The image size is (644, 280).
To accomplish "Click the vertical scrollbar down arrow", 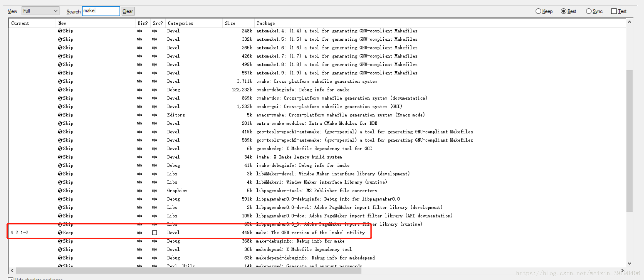I will pos(630,264).
